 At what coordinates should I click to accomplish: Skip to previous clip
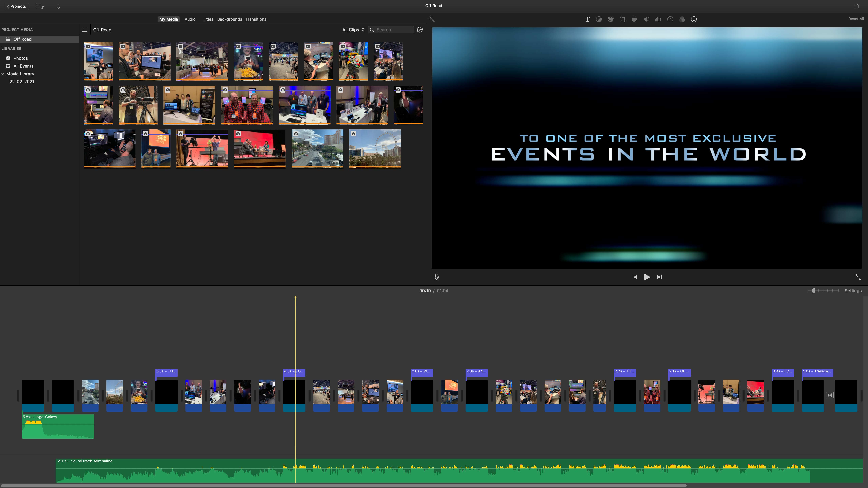(x=635, y=277)
